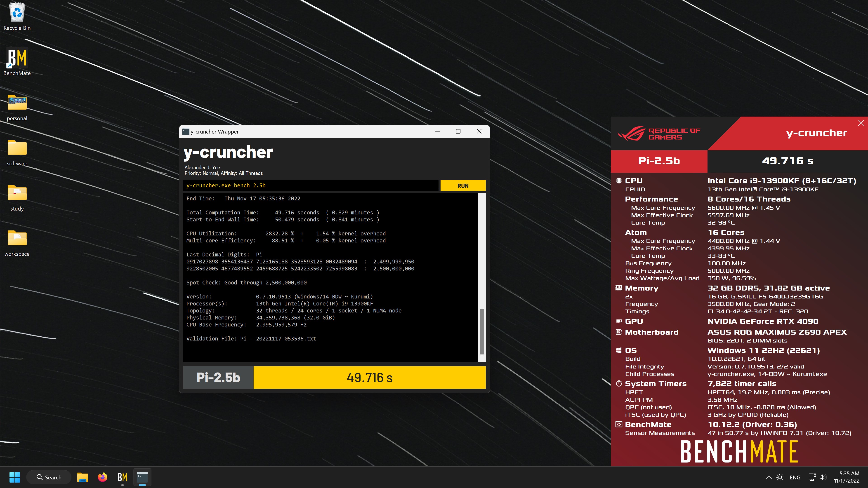Viewport: 868px width, 488px height.
Task: Click the Pi-2.5b label in wrapper footer
Action: point(218,378)
